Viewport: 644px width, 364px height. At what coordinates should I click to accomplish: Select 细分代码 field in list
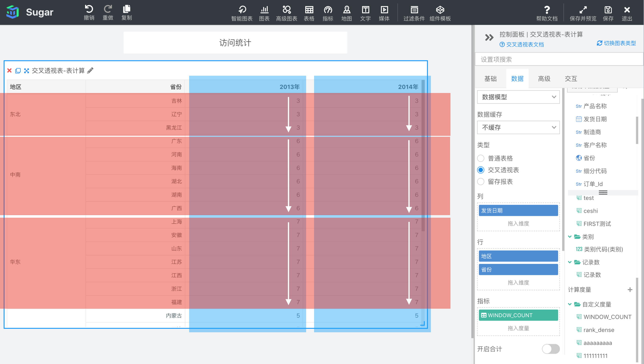coord(591,171)
